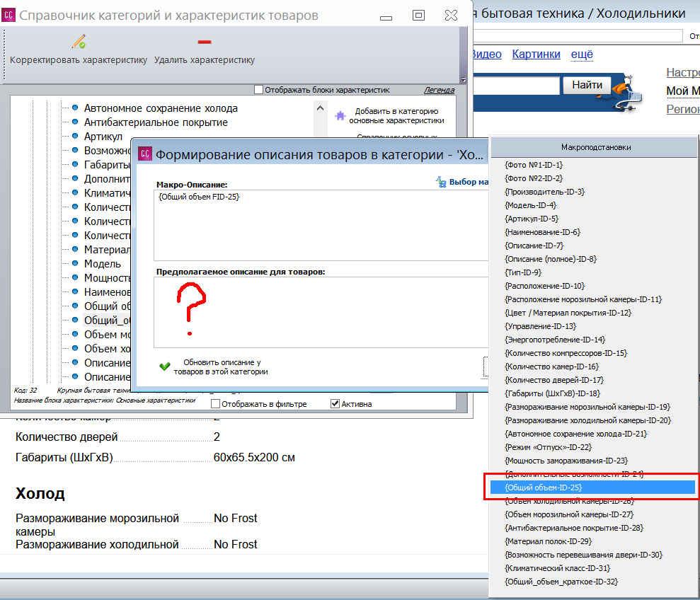
Task: Select tree item Артикул
Action: click(x=103, y=137)
